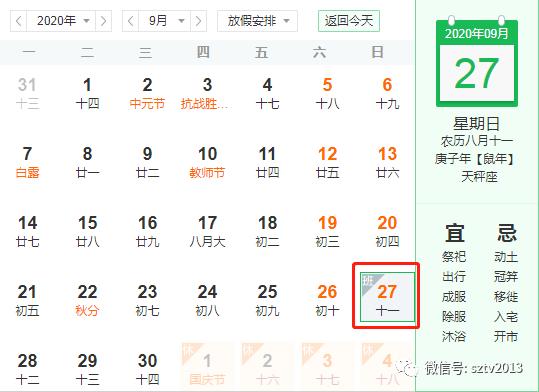
Task: Select September 23 (初七)
Action: [x=147, y=301]
